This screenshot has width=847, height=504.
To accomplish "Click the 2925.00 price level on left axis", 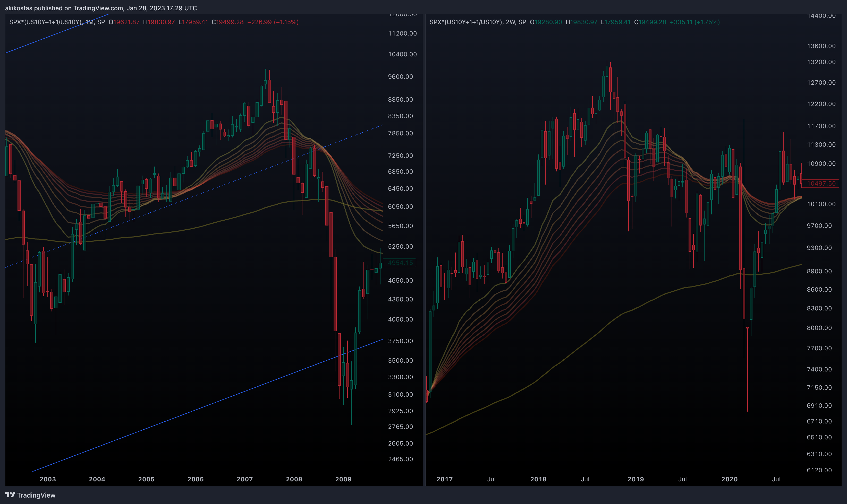I will click(400, 411).
